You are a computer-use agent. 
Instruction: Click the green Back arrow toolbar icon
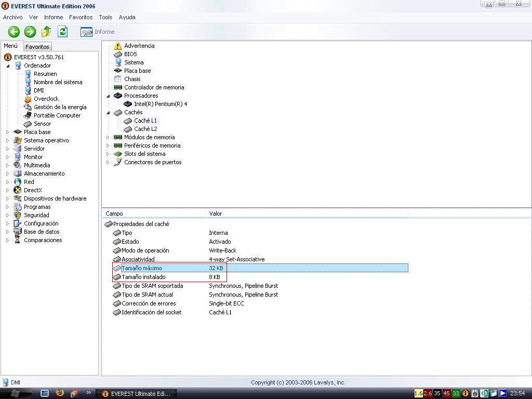(x=14, y=32)
